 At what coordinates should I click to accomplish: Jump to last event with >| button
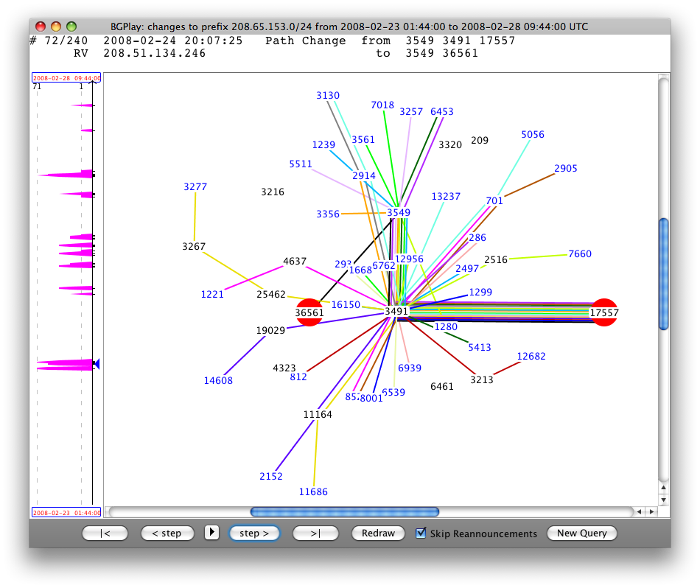[315, 533]
